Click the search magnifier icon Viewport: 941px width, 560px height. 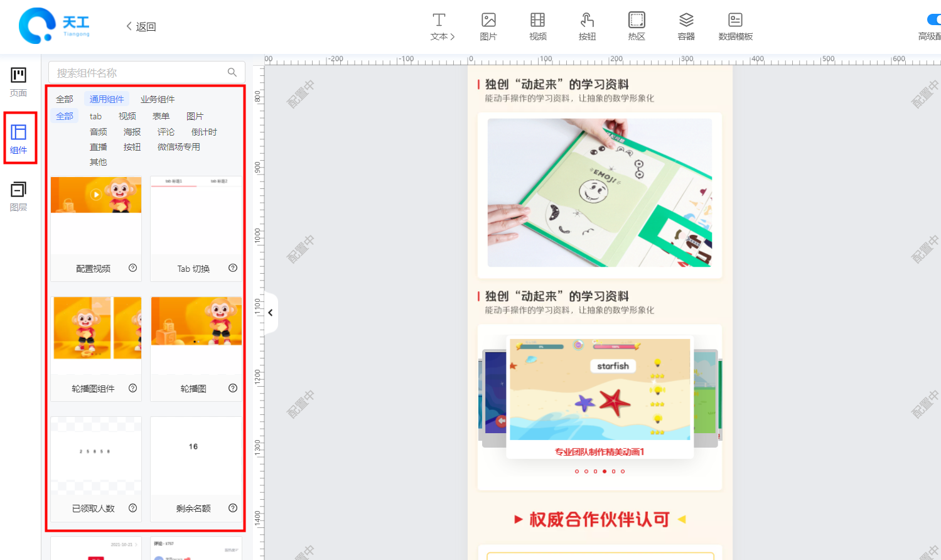pyautogui.click(x=232, y=73)
